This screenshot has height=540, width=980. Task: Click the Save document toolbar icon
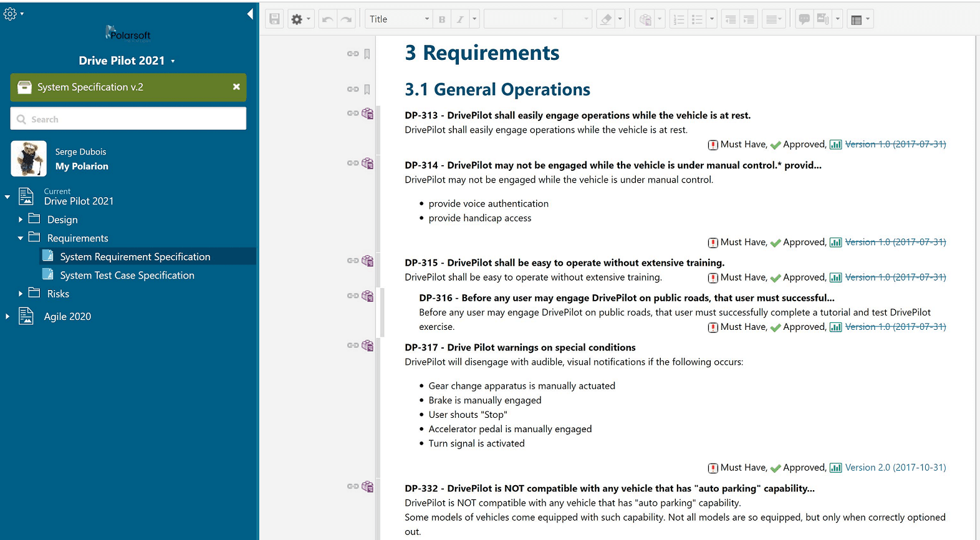(x=274, y=19)
